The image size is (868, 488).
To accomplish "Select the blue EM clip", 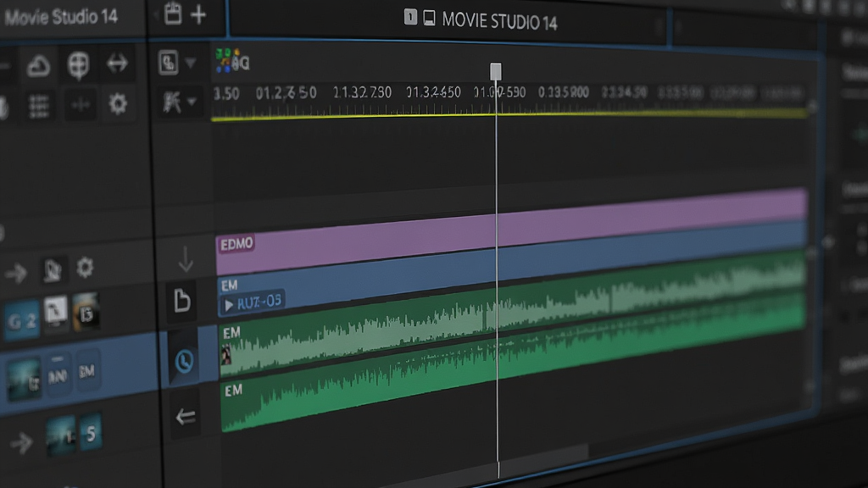I will pyautogui.click(x=512, y=270).
